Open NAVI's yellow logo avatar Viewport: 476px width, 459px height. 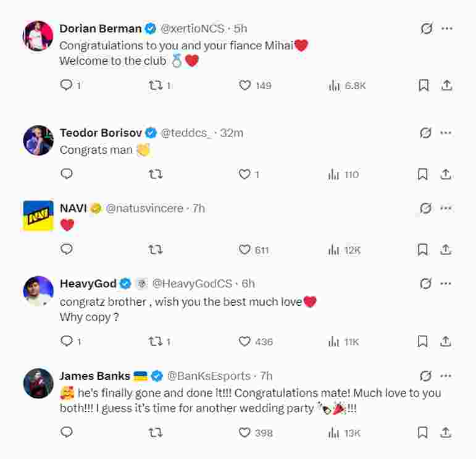pyautogui.click(x=38, y=216)
